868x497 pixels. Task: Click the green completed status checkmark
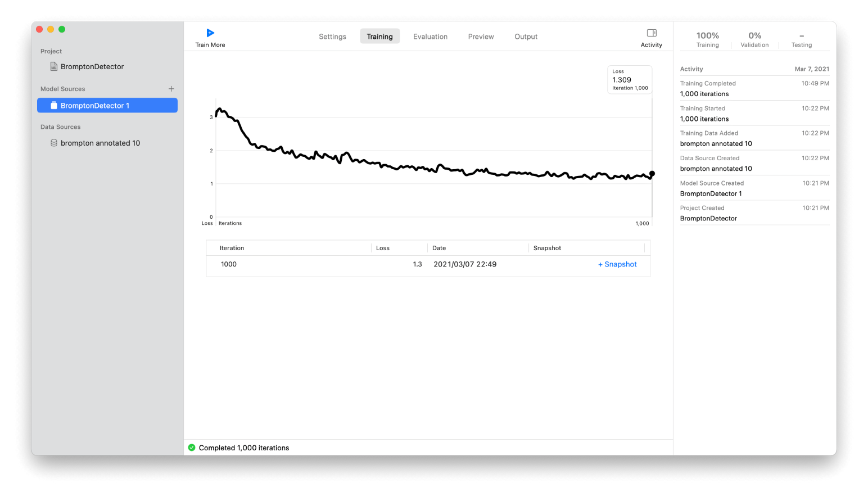(192, 448)
